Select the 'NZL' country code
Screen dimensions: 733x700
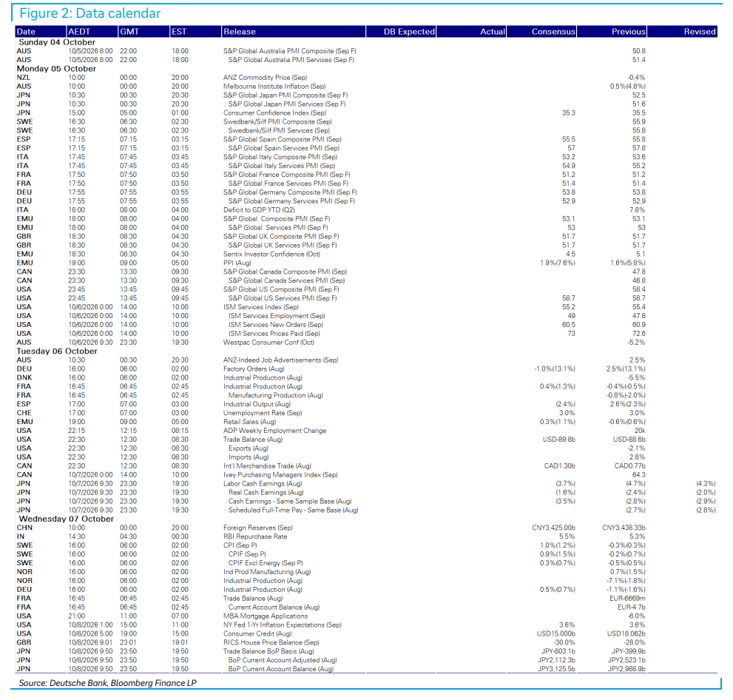tap(24, 78)
